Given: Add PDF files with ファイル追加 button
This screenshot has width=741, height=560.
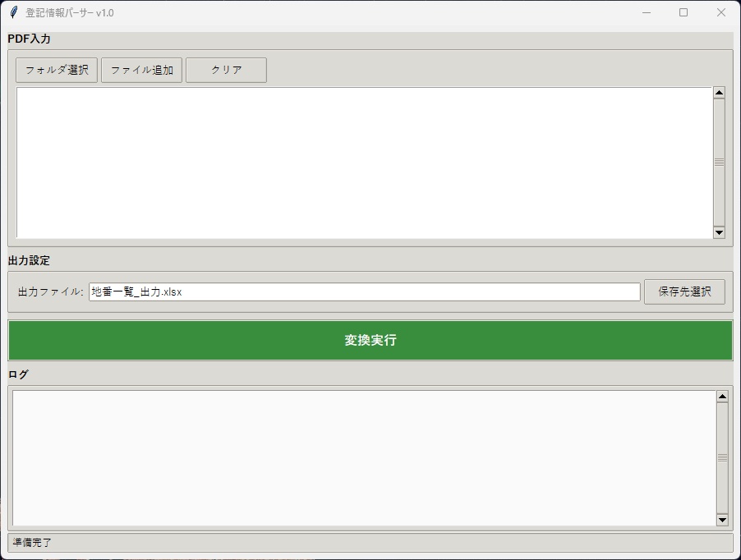Looking at the screenshot, I should click(x=140, y=70).
